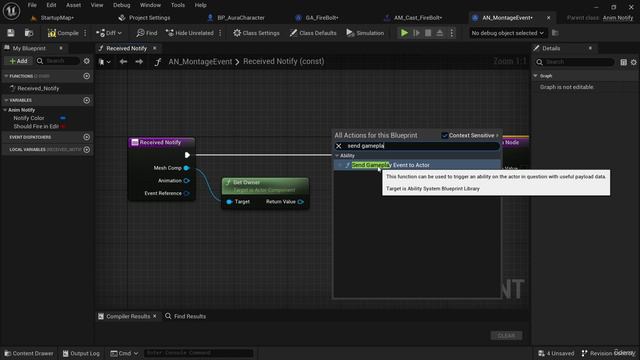Click the My Blueprint search field

[58, 61]
